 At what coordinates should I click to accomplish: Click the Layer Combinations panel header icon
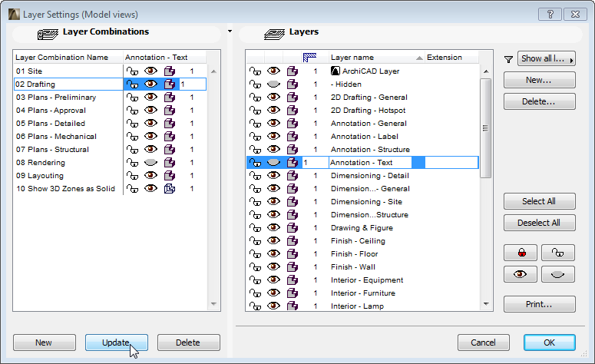coord(48,34)
